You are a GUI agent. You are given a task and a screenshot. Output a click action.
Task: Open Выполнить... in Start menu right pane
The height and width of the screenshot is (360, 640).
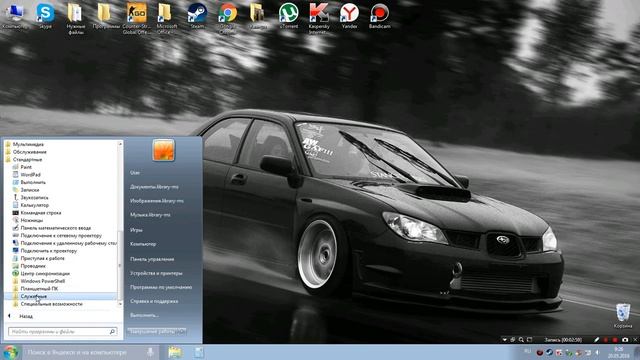point(144,316)
